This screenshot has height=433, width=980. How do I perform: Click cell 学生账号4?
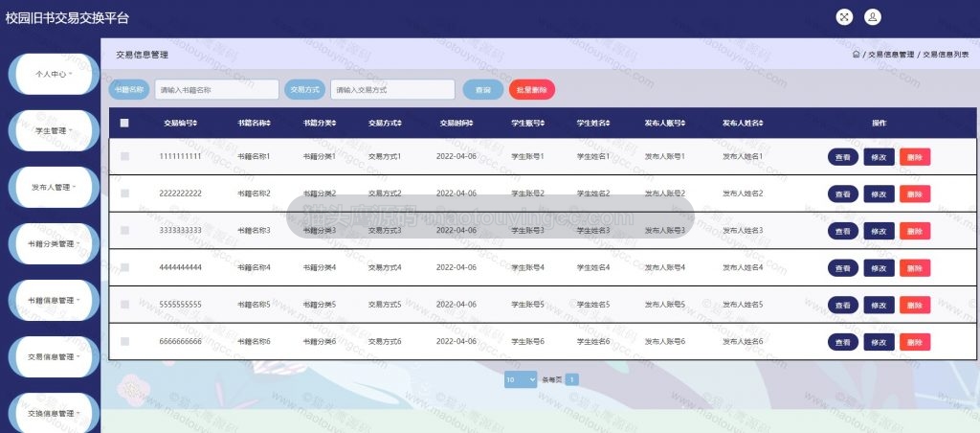click(527, 267)
